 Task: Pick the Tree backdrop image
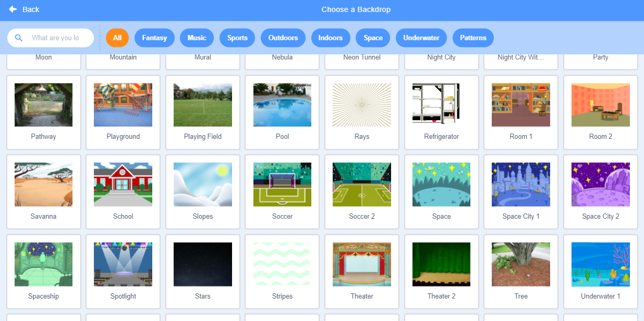click(521, 264)
